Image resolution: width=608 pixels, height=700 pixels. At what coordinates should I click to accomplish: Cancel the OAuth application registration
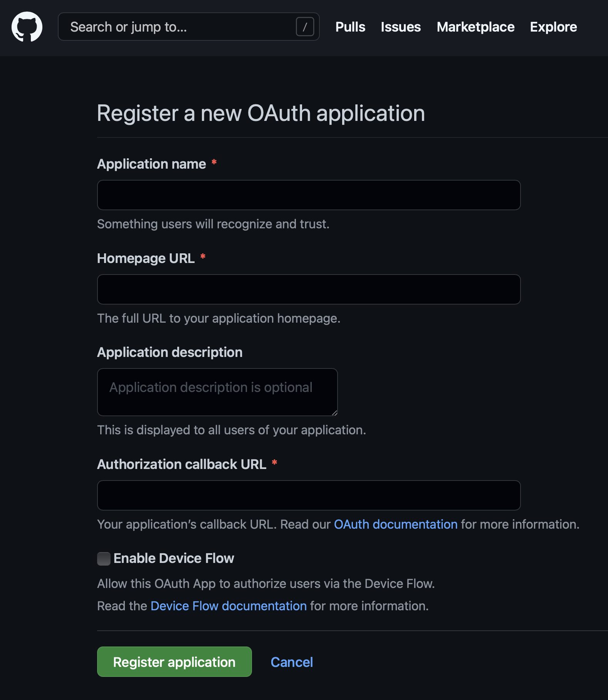pyautogui.click(x=292, y=662)
